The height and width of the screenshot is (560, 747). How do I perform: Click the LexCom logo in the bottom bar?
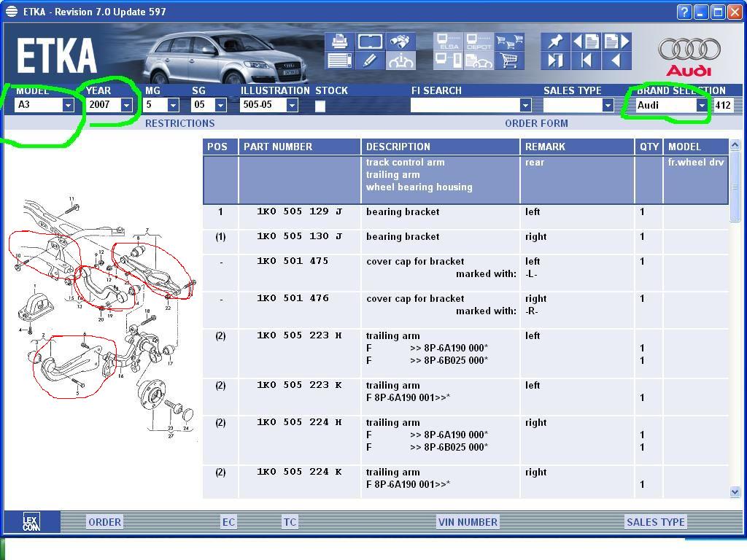click(x=31, y=522)
